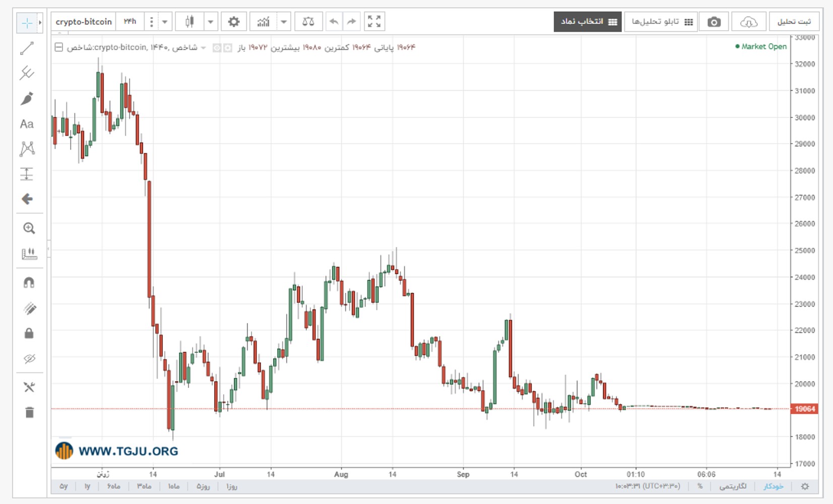Viewport: 833px width, 504px height.
Task: Select the crosshair cursor tool
Action: point(27,23)
